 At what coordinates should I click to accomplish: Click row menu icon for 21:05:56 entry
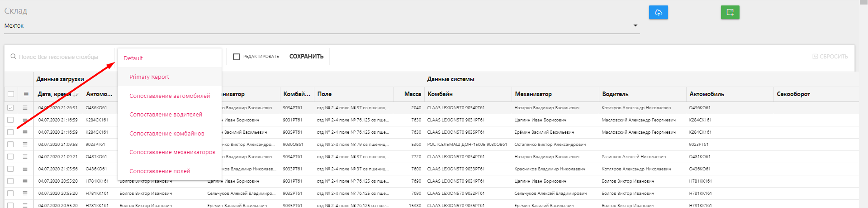point(25,169)
